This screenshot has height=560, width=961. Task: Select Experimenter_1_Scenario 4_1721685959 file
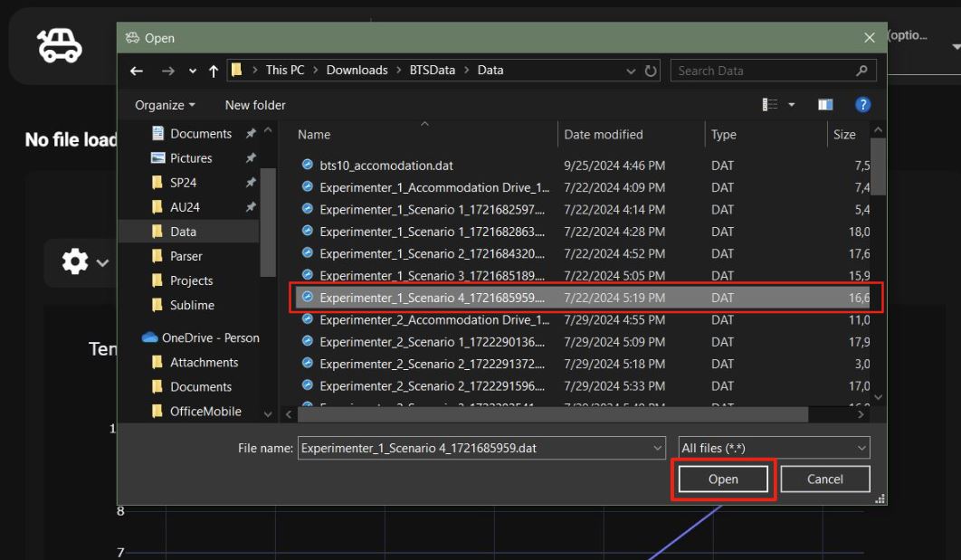(x=582, y=297)
